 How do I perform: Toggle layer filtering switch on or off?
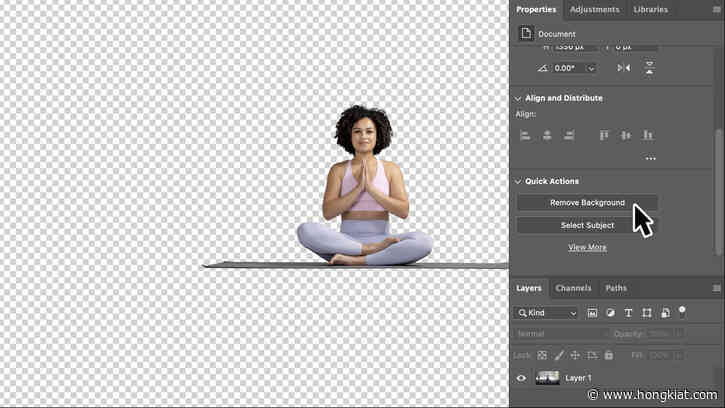coord(682,312)
